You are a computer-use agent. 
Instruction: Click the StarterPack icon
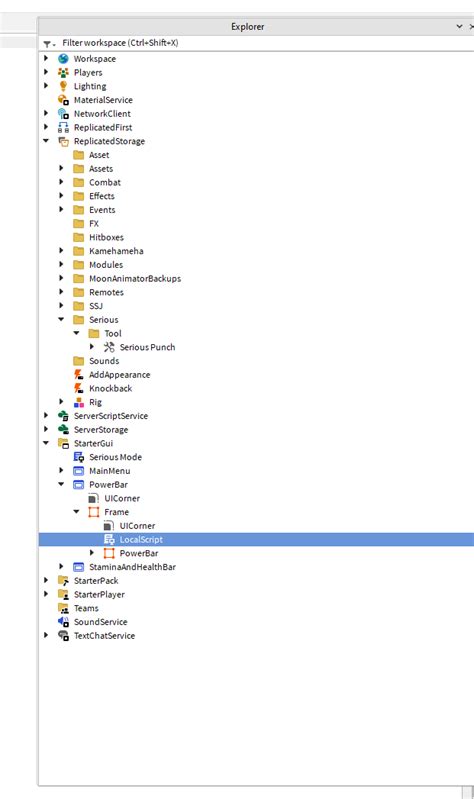point(63,581)
